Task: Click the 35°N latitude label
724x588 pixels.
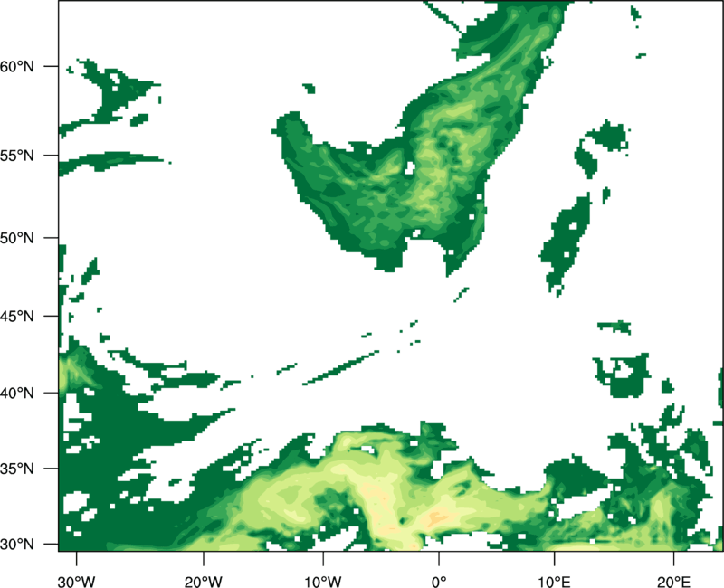Action: (x=17, y=469)
